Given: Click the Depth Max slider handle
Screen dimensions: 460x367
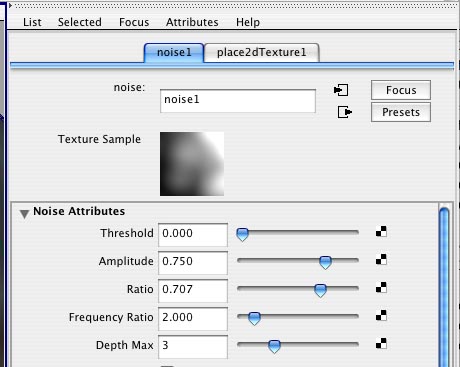Looking at the screenshot, I should (x=274, y=346).
